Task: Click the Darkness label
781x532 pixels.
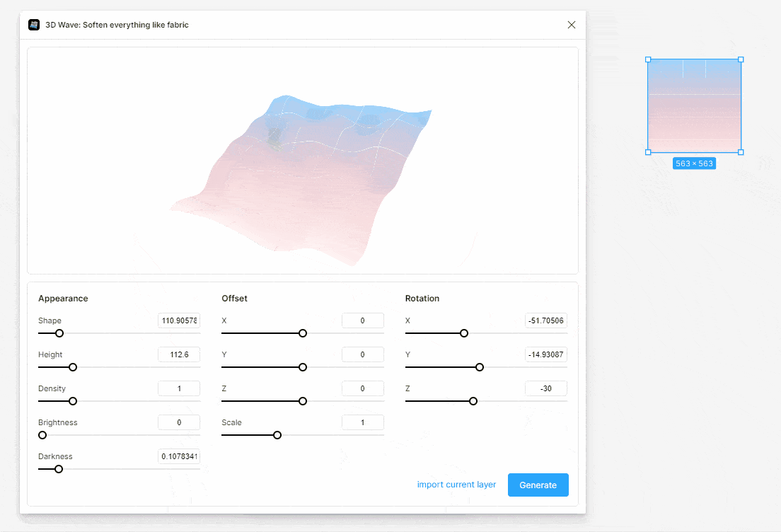Action: (x=55, y=456)
